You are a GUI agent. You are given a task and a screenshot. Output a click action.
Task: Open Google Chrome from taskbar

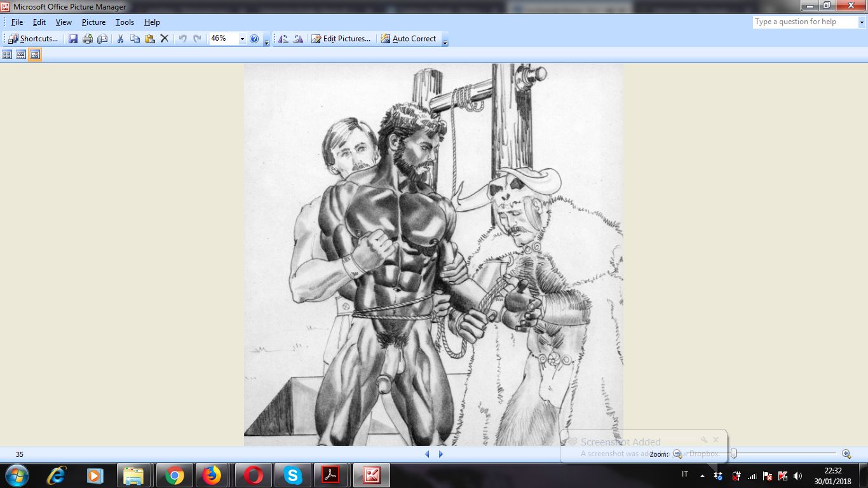click(174, 475)
